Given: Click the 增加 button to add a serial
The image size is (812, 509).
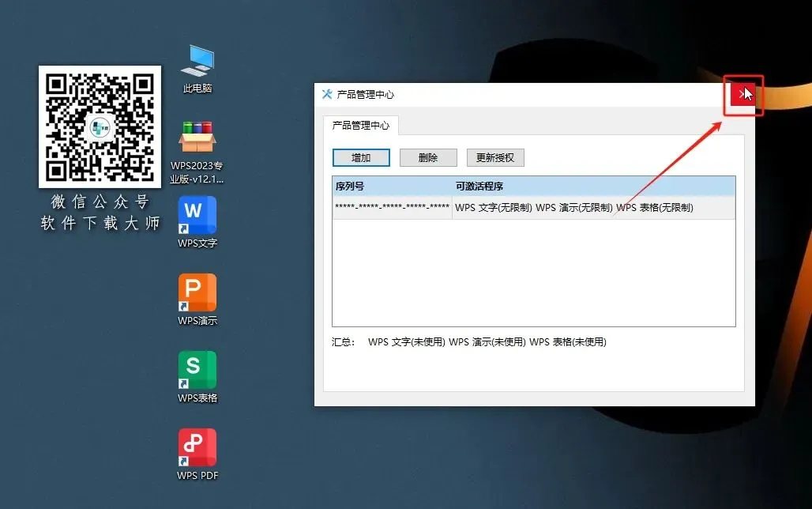Looking at the screenshot, I should 361,157.
